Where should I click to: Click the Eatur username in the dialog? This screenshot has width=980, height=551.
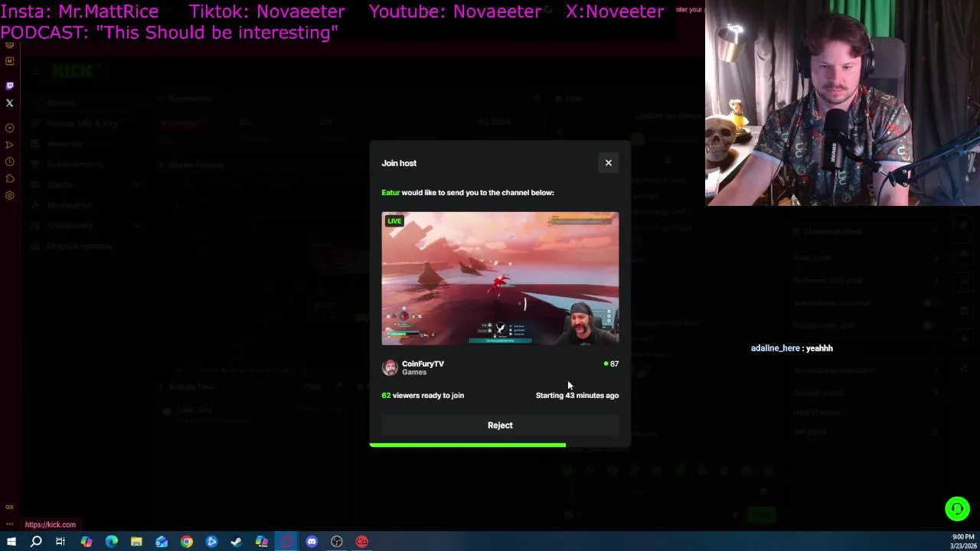[390, 193]
